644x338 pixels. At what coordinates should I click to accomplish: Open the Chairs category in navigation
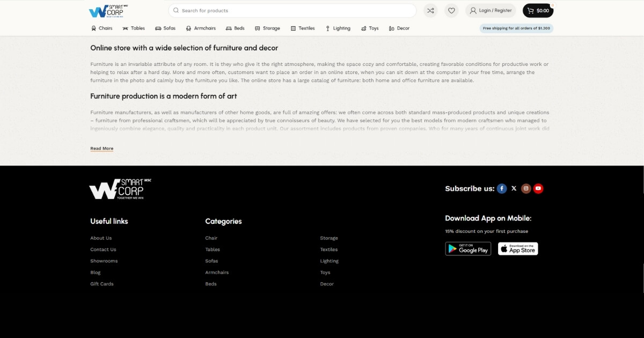coord(101,28)
